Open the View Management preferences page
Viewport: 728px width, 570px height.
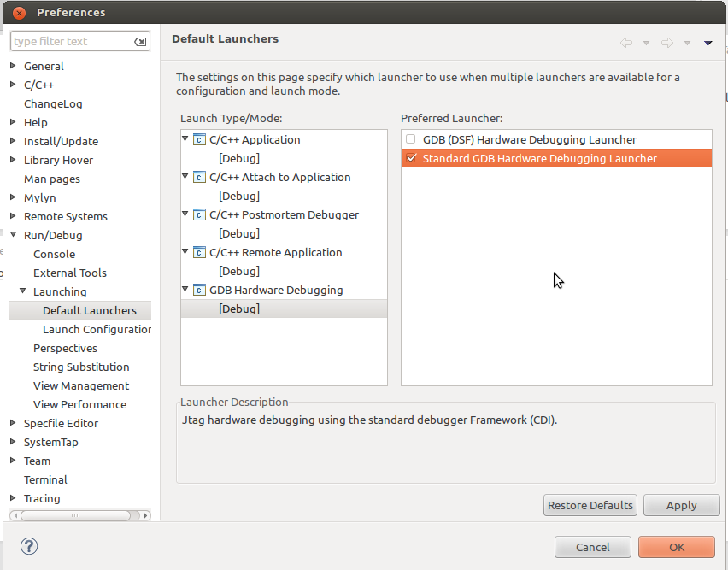coord(81,385)
